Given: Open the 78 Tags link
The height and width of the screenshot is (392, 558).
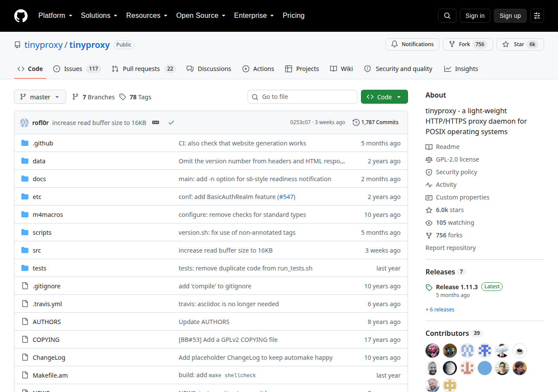Looking at the screenshot, I should [x=136, y=97].
